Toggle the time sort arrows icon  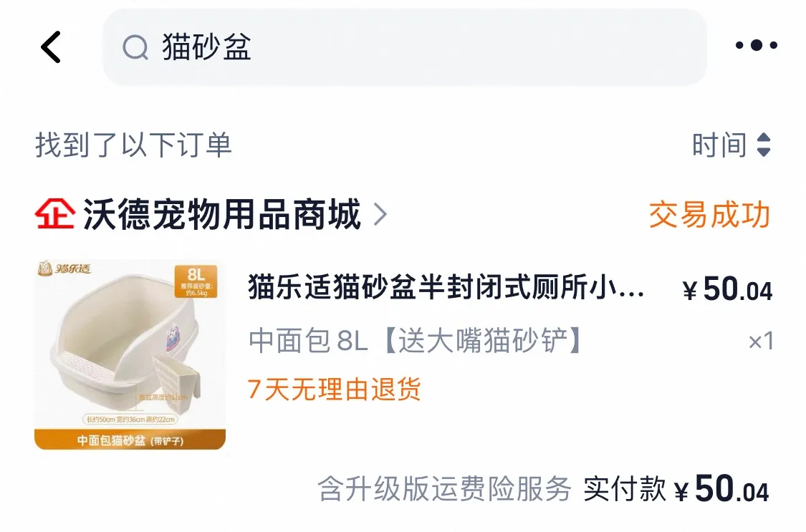tap(764, 145)
